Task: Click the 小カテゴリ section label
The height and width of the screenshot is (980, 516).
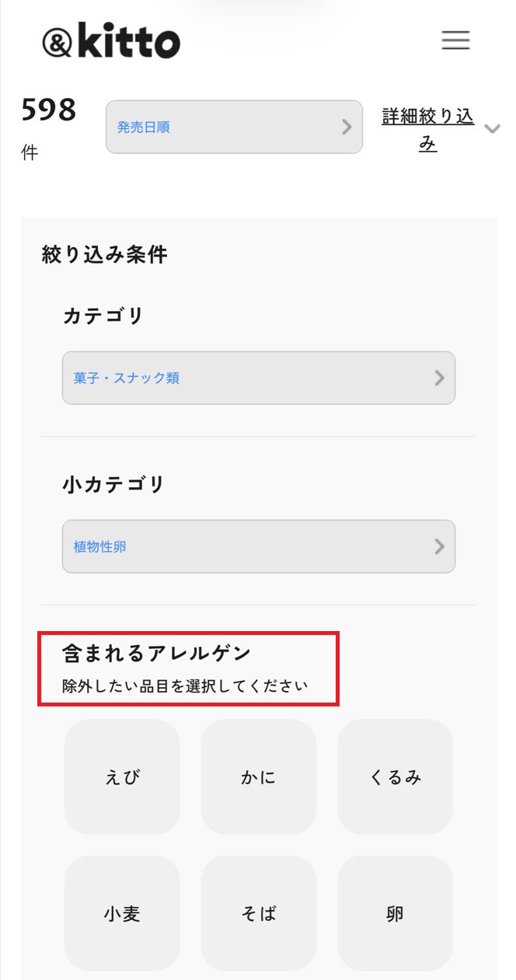Action: point(113,484)
